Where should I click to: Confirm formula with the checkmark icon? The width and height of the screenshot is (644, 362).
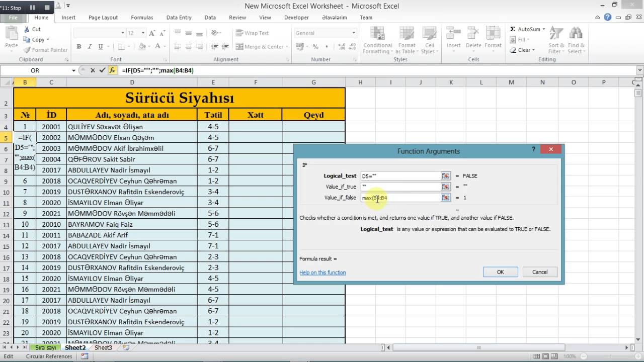(x=102, y=70)
